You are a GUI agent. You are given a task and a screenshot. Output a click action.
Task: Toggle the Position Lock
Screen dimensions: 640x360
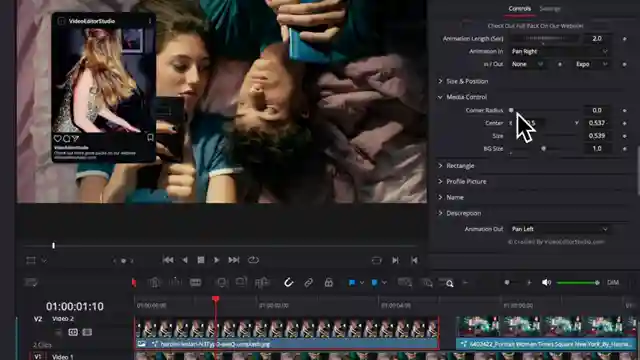[329, 282]
